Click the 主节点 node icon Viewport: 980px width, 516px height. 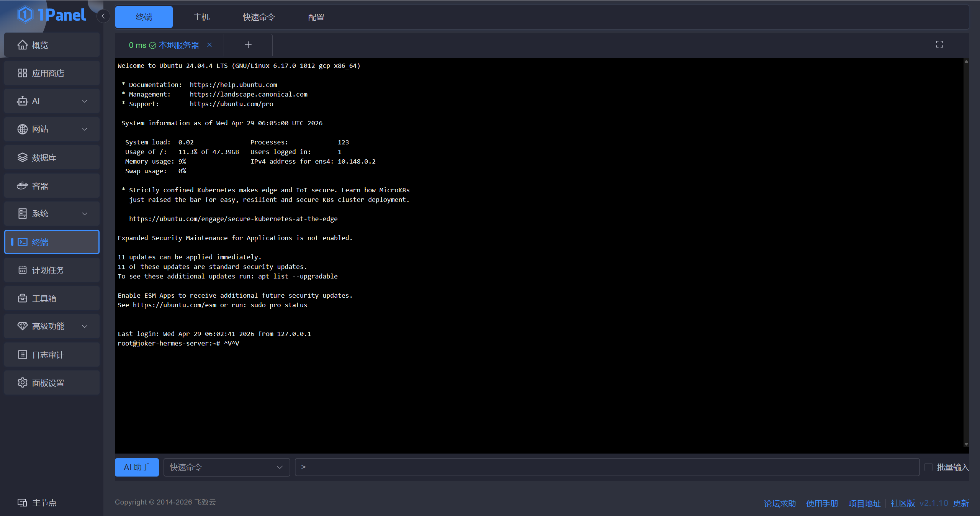[x=22, y=503]
